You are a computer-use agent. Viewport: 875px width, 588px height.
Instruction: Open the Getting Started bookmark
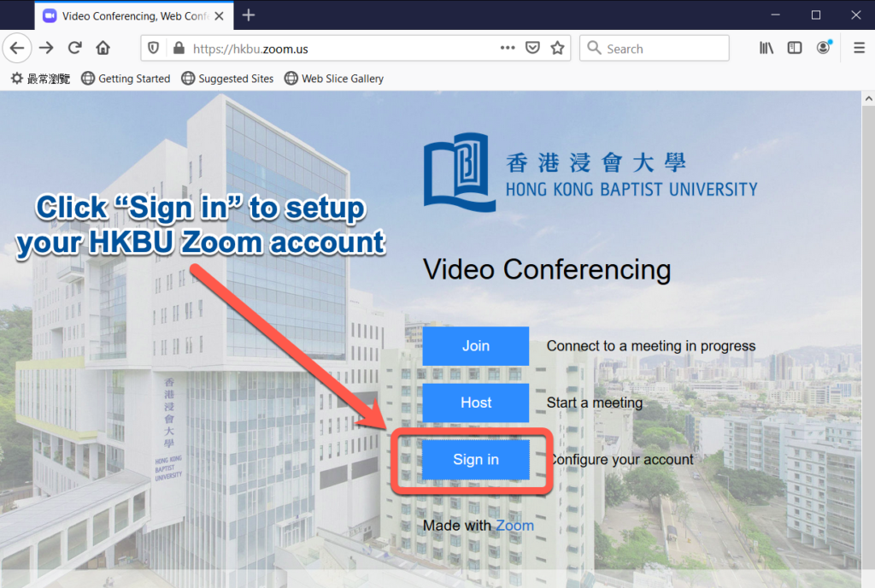coord(126,79)
